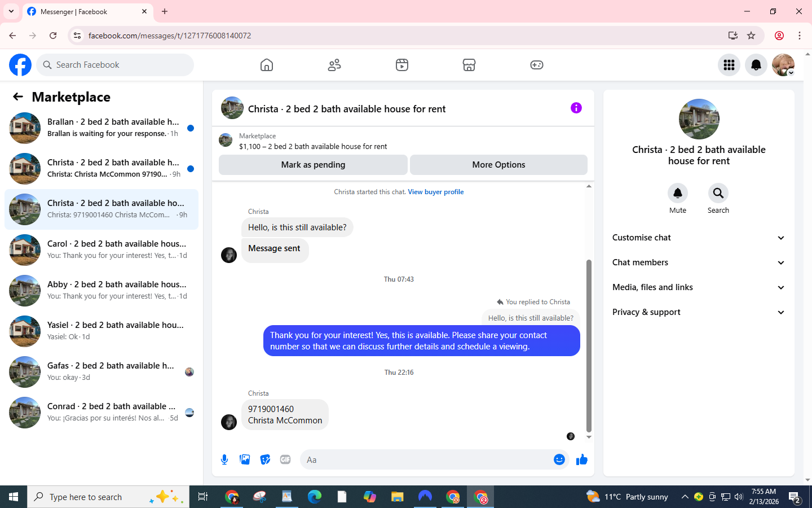Viewport: 812px width, 508px height.
Task: Send a thumbs up like
Action: tap(582, 459)
